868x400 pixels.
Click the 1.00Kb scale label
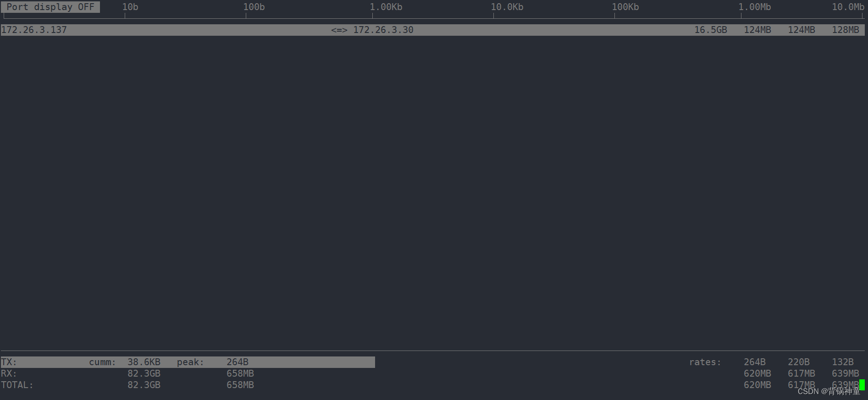pos(386,7)
